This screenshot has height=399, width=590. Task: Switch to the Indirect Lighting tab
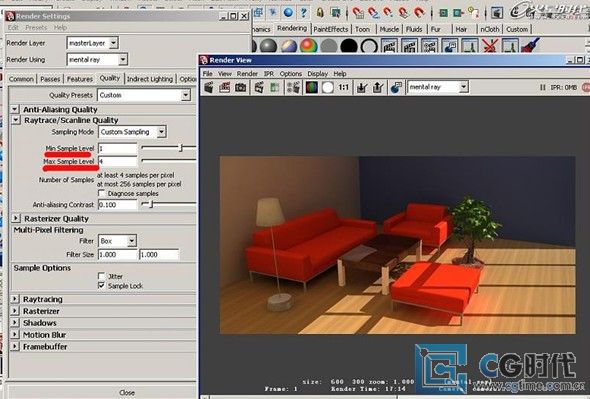pos(150,79)
